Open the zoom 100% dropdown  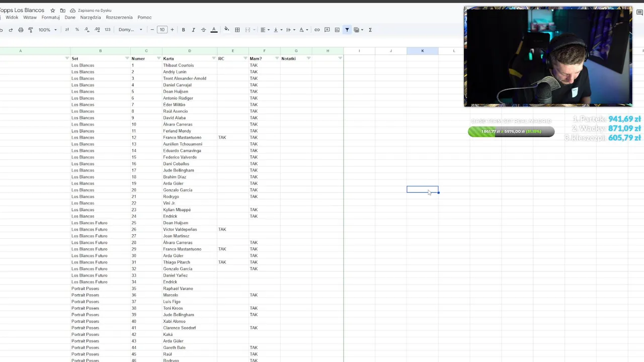coord(48,30)
